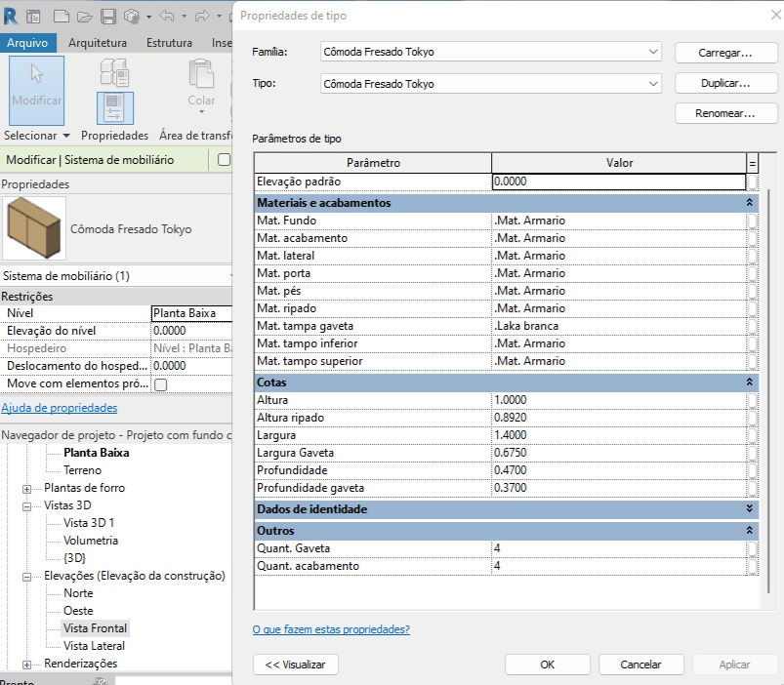Click the Open folder icon
This screenshot has height=685, width=784.
(85, 17)
